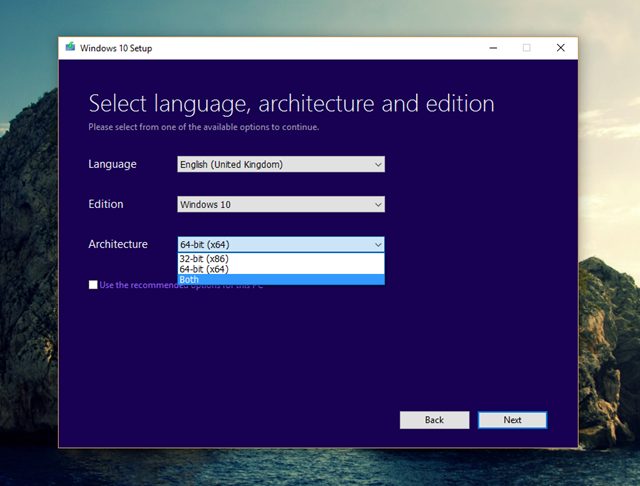Click the Windows 10 Setup title bar icon
Image resolution: width=640 pixels, height=486 pixels.
pos(70,47)
